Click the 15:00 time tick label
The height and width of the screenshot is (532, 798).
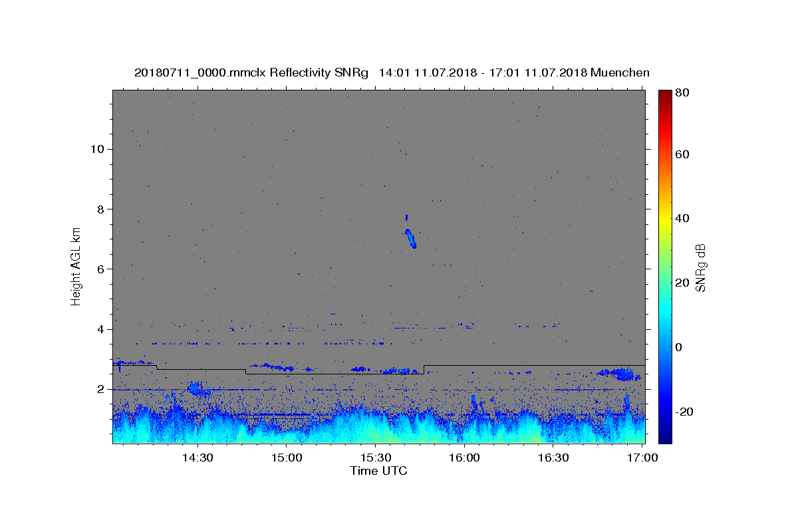(287, 458)
